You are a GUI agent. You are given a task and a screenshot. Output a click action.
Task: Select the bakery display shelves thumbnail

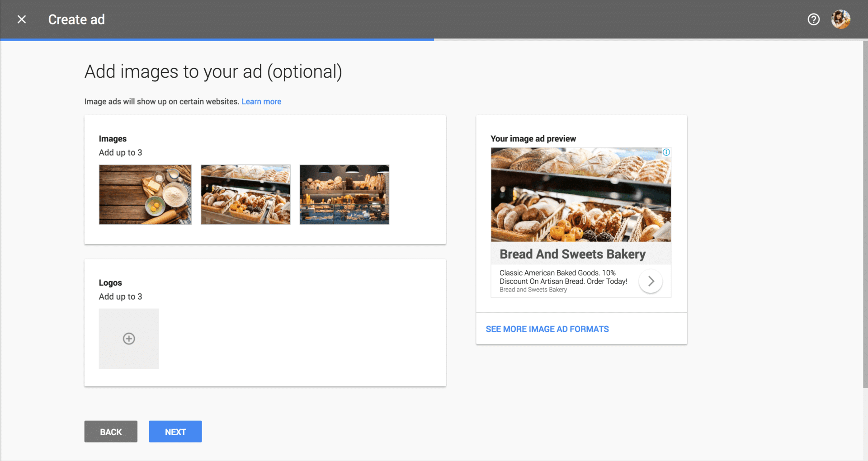pyautogui.click(x=344, y=194)
